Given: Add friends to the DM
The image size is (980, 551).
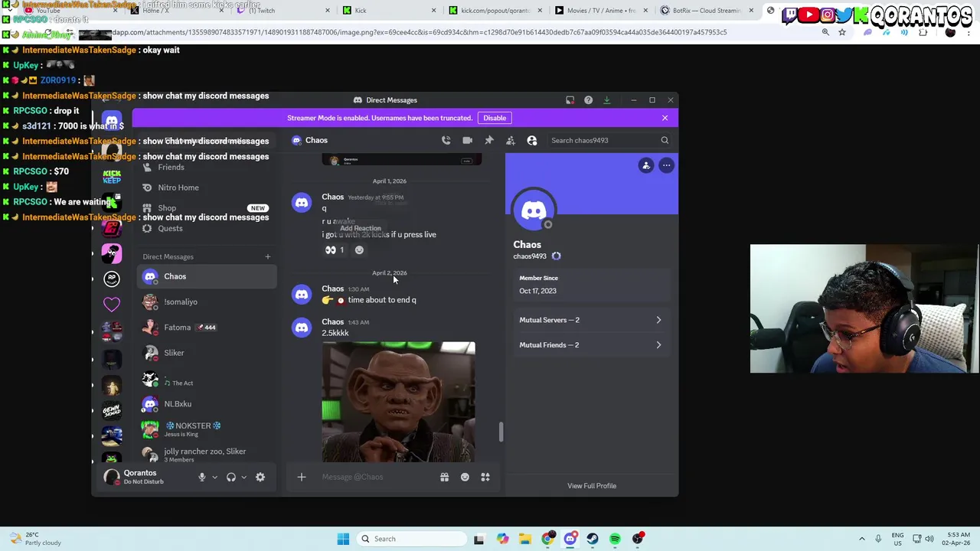Looking at the screenshot, I should pos(510,140).
